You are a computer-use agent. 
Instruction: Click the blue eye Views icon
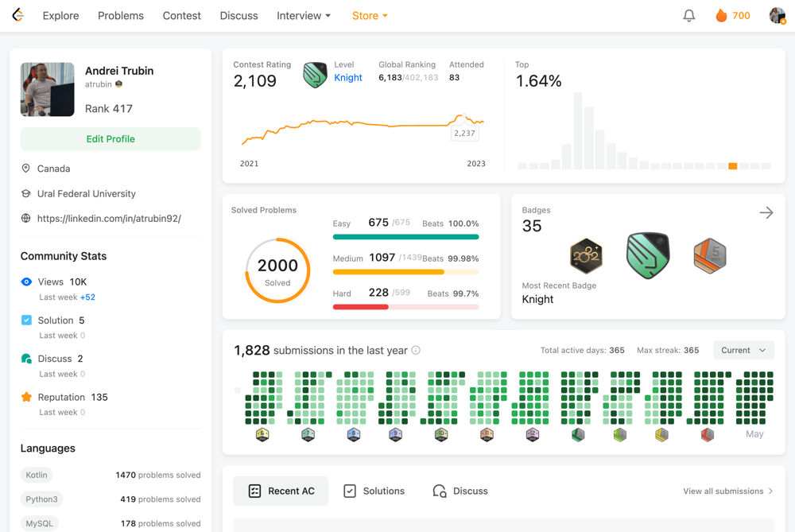pyautogui.click(x=26, y=282)
